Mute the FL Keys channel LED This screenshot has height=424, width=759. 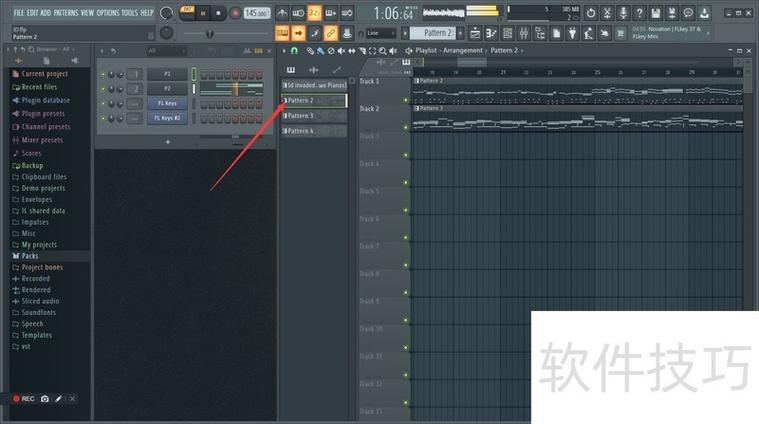pos(103,104)
